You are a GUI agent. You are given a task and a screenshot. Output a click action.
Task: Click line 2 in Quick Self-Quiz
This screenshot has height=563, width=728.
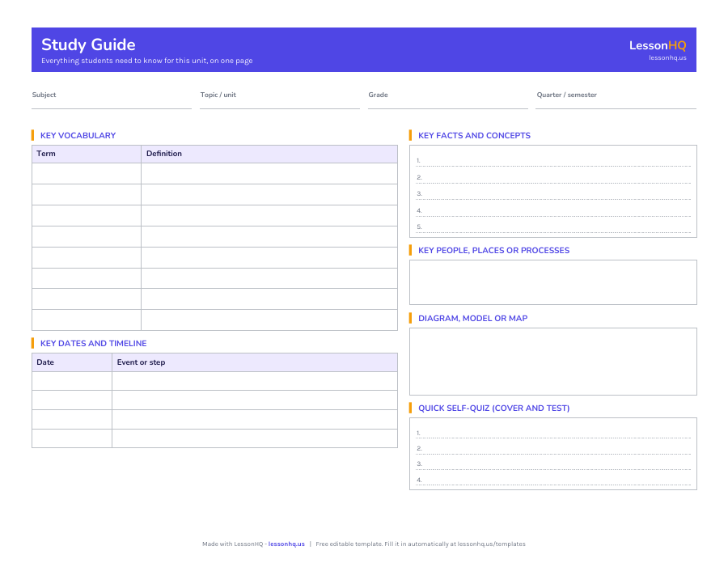553,449
